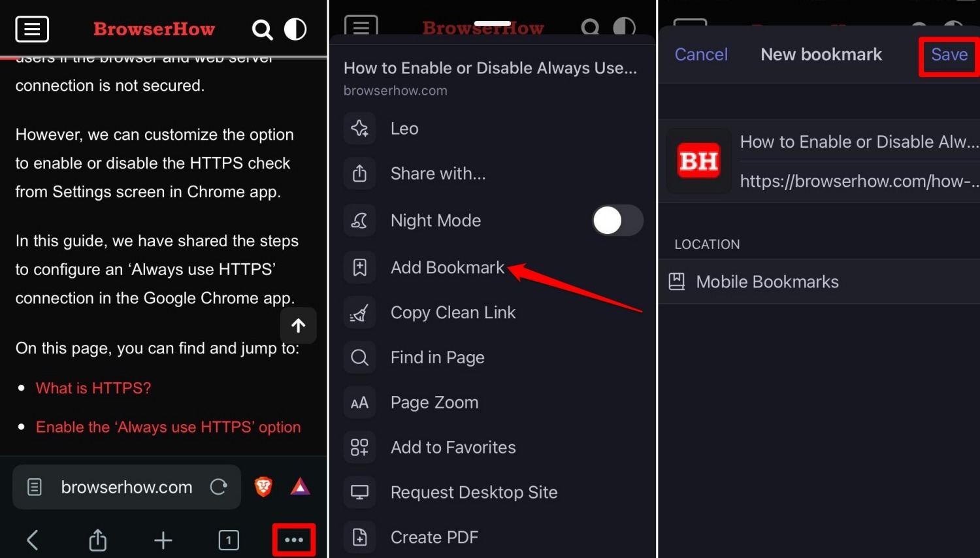
Task: Reload the page with the refresh icon
Action: 219,487
